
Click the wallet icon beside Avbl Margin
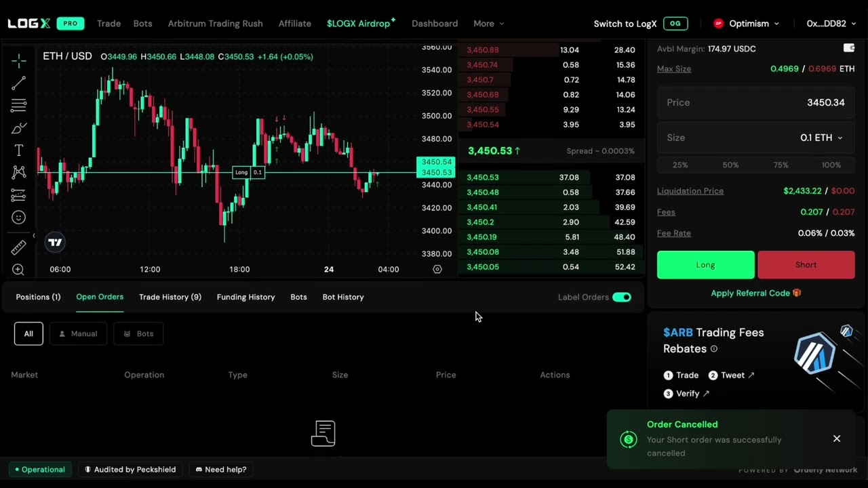[x=848, y=48]
